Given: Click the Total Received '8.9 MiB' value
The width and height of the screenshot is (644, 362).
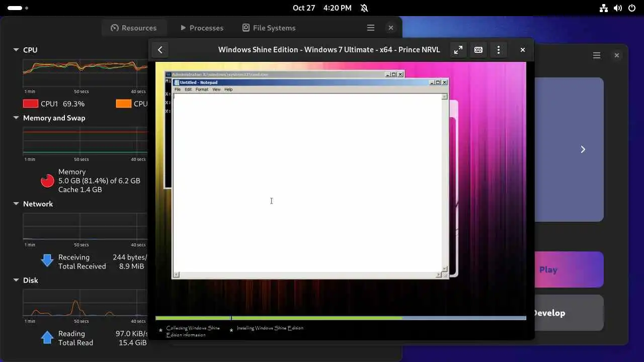Looking at the screenshot, I should click(x=132, y=266).
